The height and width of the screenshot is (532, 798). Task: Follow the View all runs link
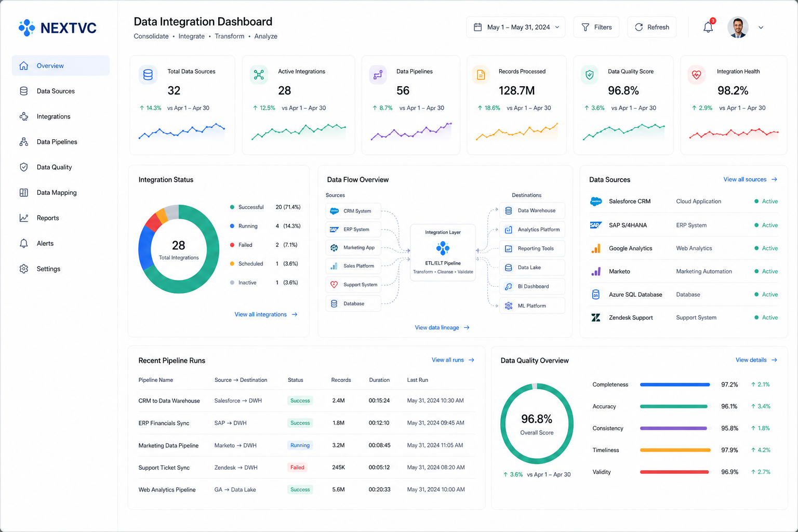pyautogui.click(x=453, y=360)
